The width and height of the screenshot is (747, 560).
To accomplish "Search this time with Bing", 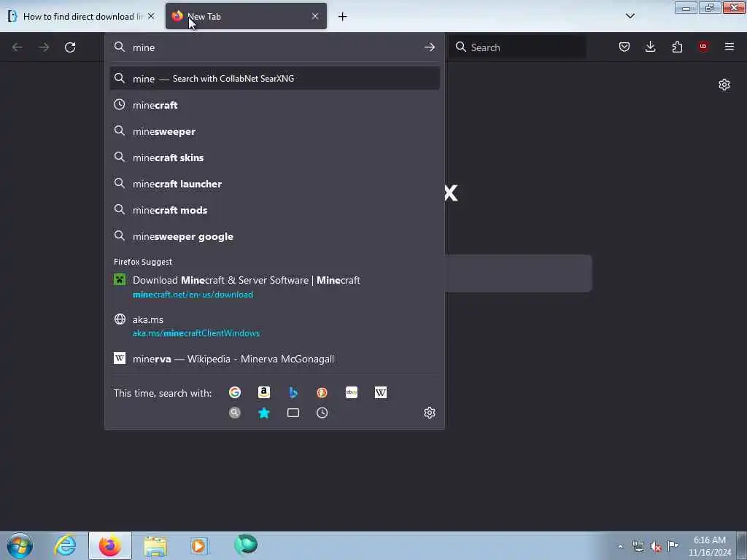I will coord(293,392).
